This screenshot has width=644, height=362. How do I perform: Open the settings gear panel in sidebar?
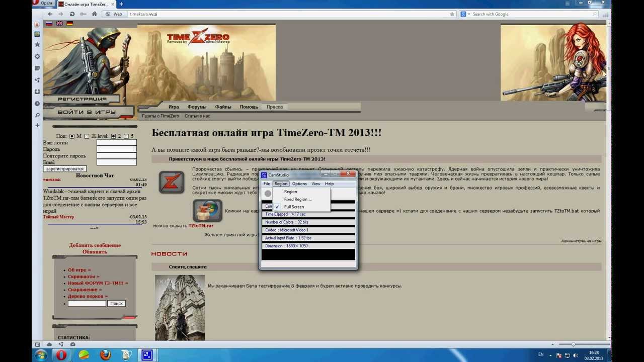coord(37,56)
